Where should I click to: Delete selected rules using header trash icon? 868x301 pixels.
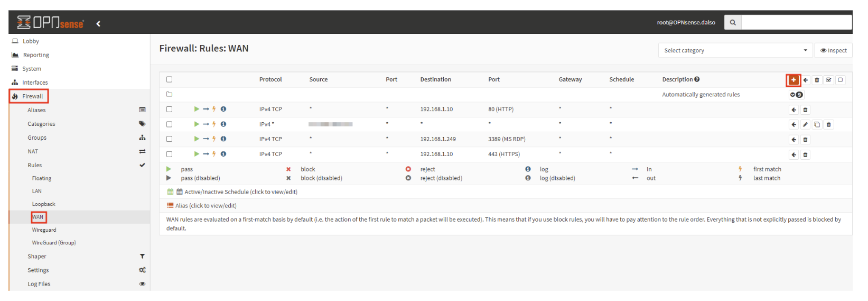click(x=817, y=80)
